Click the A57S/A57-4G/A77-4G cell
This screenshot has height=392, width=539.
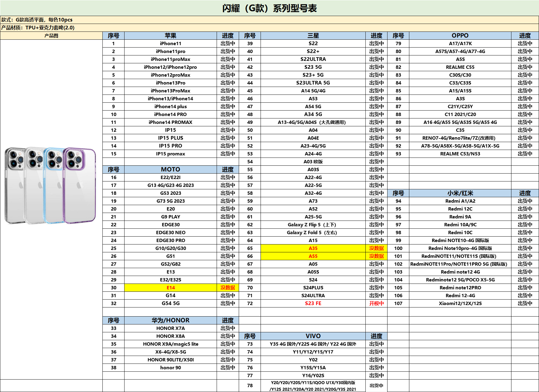pos(460,51)
